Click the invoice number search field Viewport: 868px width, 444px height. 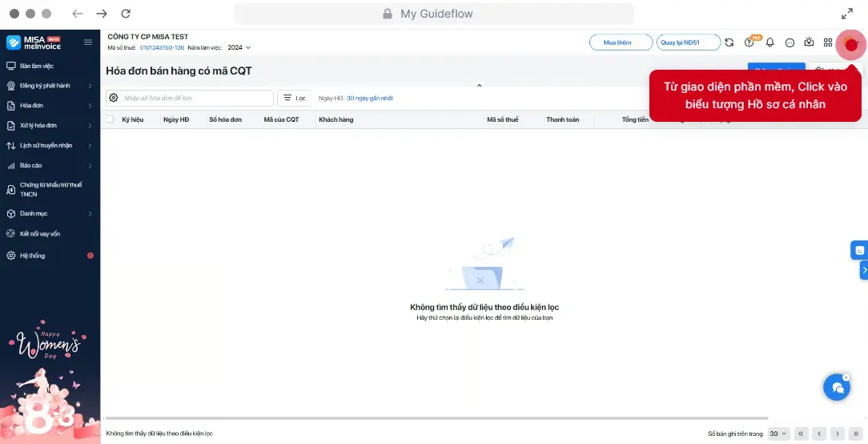(x=196, y=98)
